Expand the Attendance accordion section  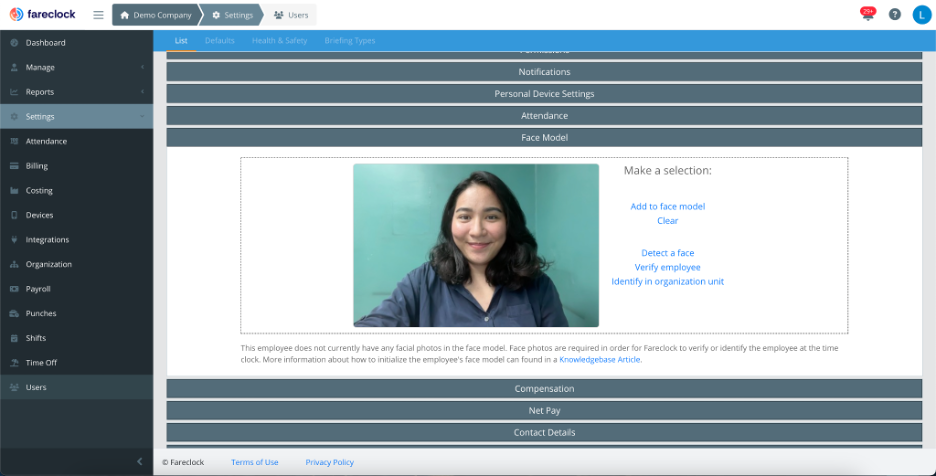[544, 116]
